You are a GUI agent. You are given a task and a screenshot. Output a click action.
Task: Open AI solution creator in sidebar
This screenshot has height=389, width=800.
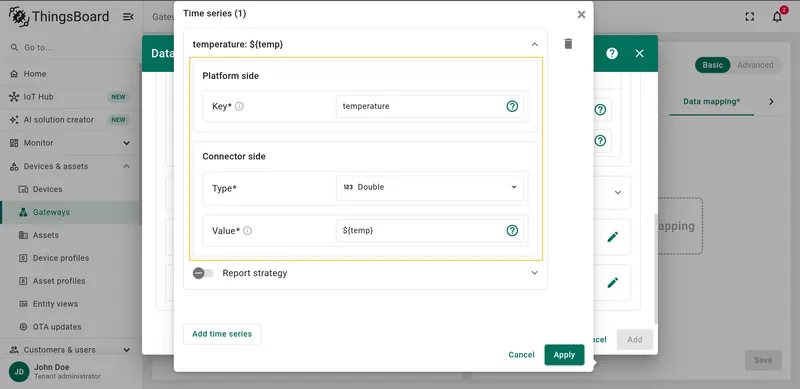tap(70, 119)
